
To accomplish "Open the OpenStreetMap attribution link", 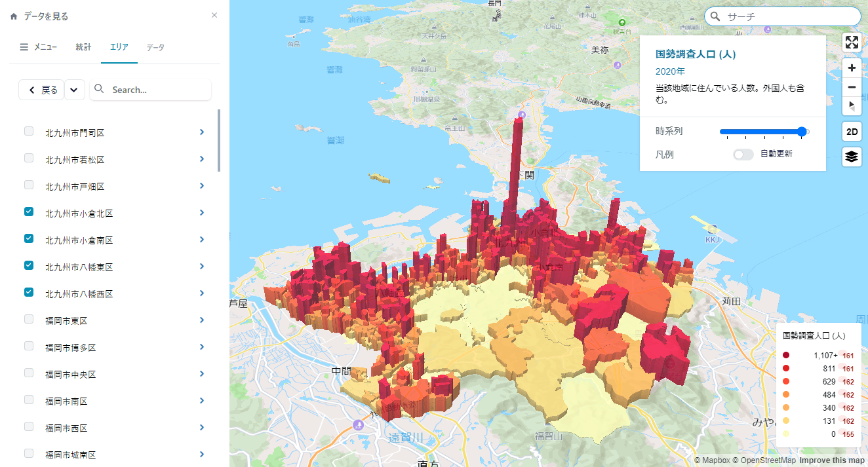I will (x=764, y=460).
